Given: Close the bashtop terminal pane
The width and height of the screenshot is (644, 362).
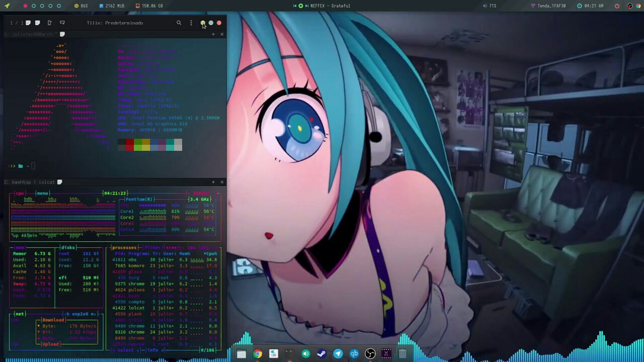Looking at the screenshot, I should [222, 182].
